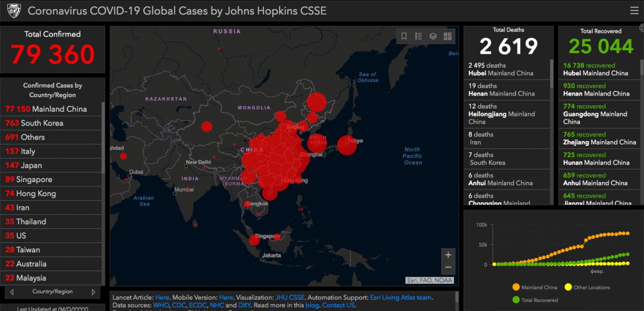Click the Total Recovered 25 044 figure
Viewport: 644px width, 311px height.
[x=601, y=47]
